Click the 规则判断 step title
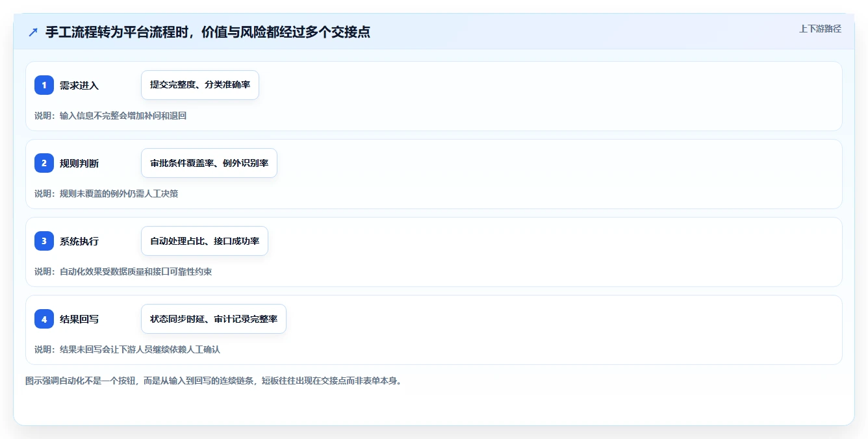The image size is (868, 439). click(x=79, y=164)
